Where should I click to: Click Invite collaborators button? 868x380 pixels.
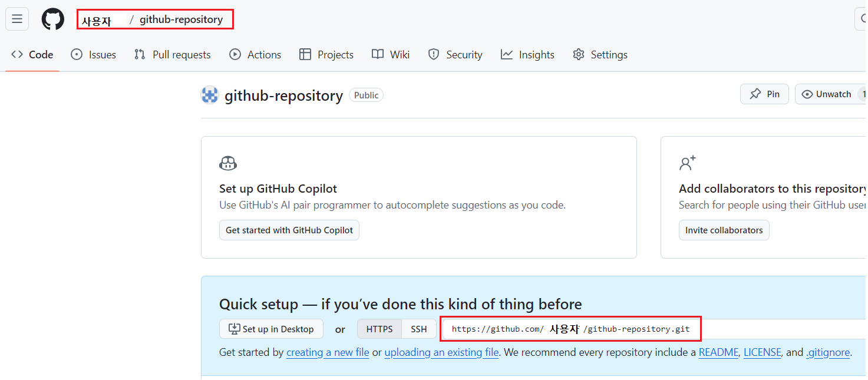coord(724,230)
